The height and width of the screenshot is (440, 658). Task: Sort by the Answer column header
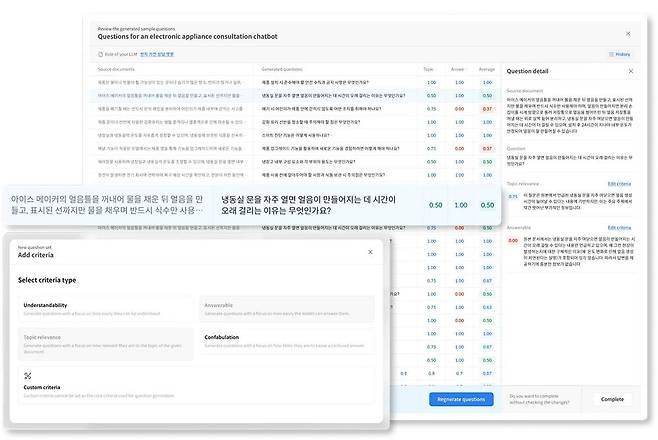tap(458, 69)
